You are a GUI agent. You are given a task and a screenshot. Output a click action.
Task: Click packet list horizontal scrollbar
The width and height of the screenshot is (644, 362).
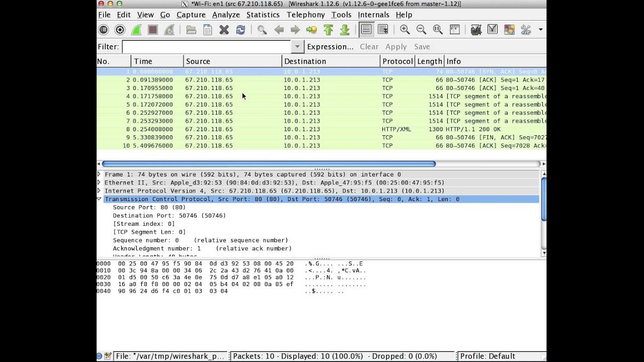[x=269, y=164]
